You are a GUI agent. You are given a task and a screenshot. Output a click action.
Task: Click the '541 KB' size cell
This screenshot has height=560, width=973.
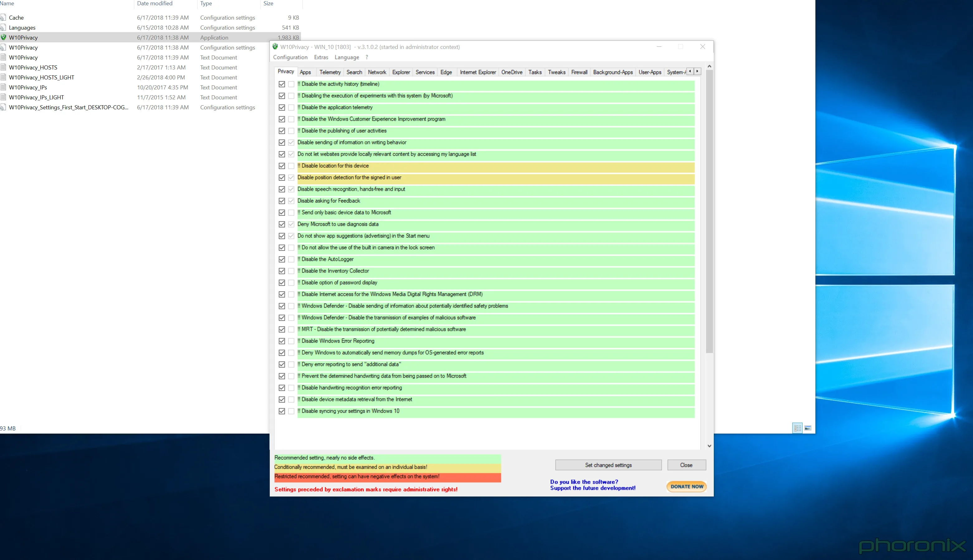click(x=290, y=27)
